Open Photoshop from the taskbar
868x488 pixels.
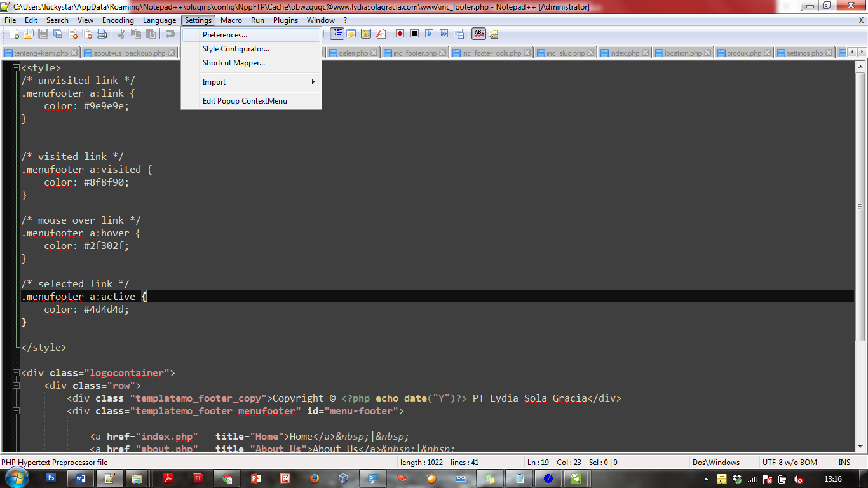pyautogui.click(x=51, y=478)
